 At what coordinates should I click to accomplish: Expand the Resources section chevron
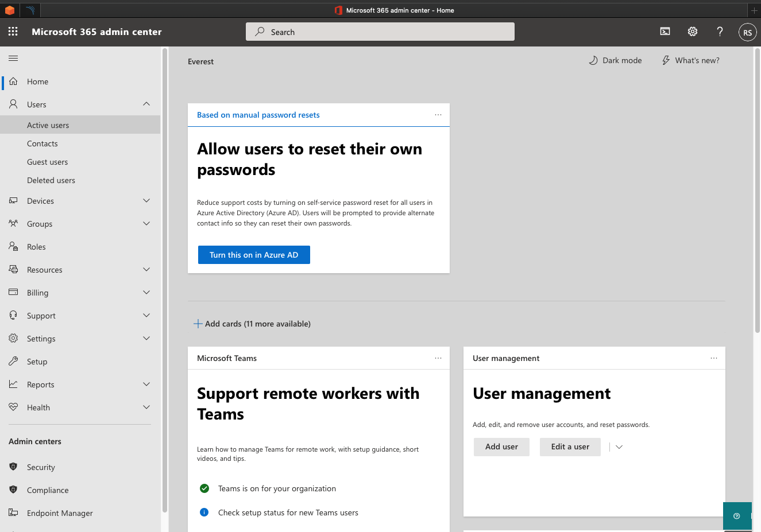click(x=146, y=269)
